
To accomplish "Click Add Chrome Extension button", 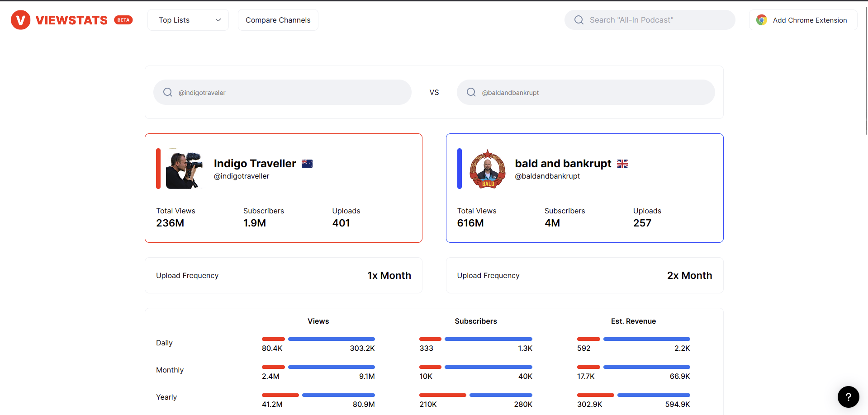I will (x=803, y=20).
